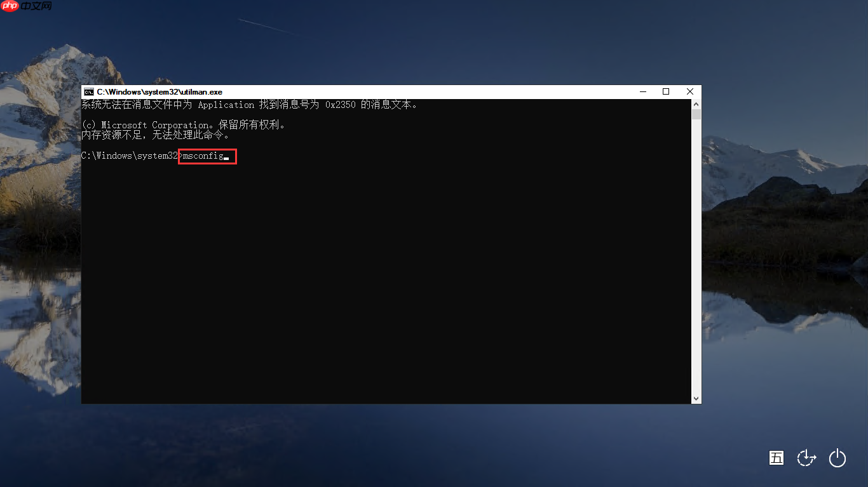Click the Microsoft Corporation copyright line
This screenshot has height=487, width=868.
pyautogui.click(x=184, y=124)
